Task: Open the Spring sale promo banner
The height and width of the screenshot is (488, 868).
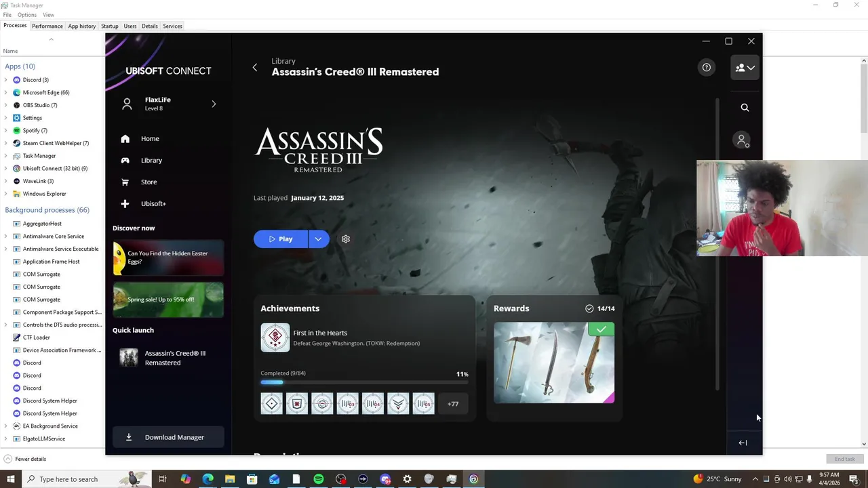Action: tap(168, 300)
